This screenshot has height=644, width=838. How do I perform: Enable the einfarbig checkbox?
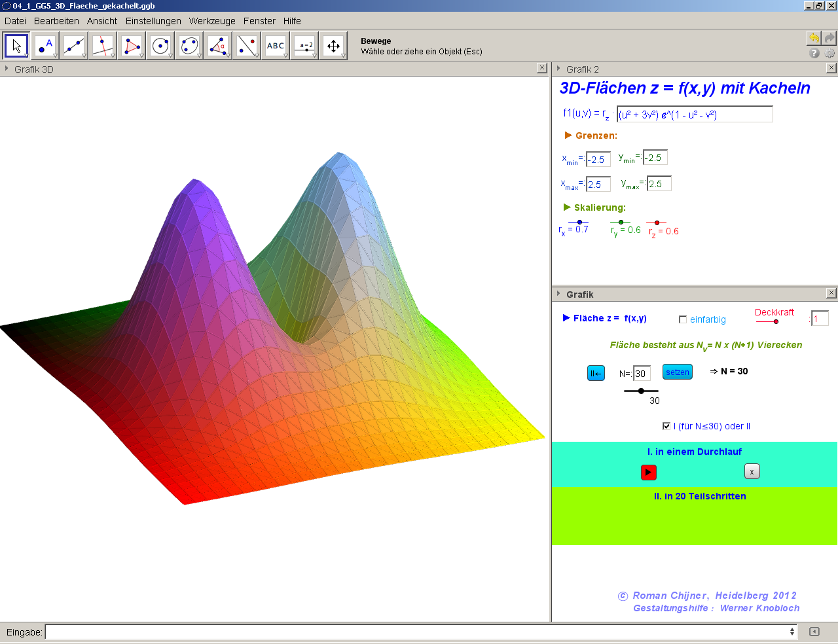point(683,319)
